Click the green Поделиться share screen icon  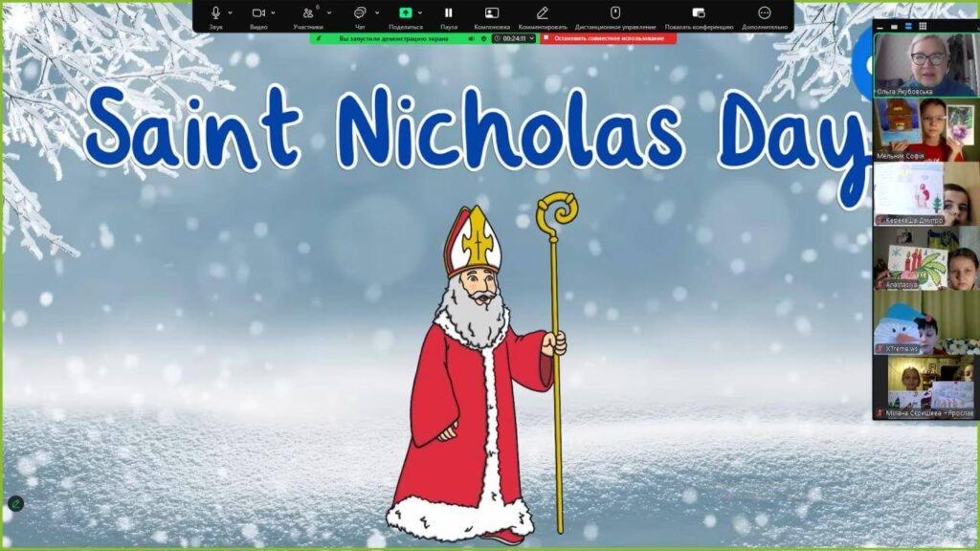point(406,13)
